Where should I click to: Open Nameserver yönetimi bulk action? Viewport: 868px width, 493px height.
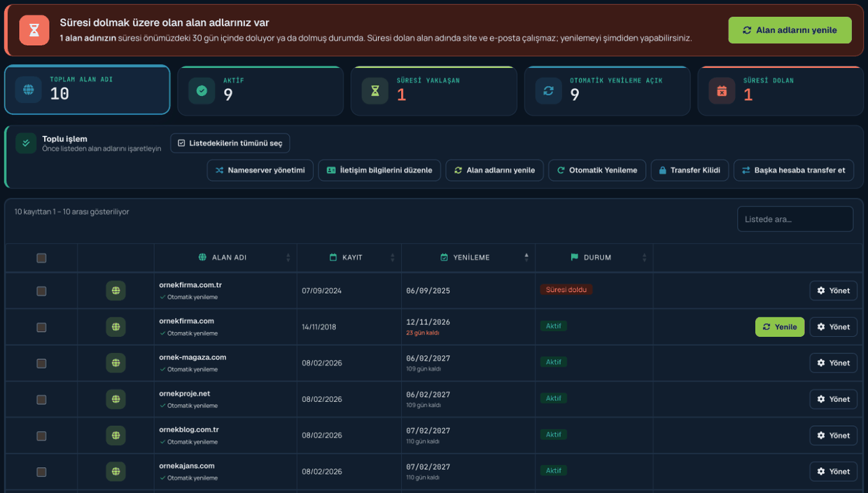tap(260, 170)
